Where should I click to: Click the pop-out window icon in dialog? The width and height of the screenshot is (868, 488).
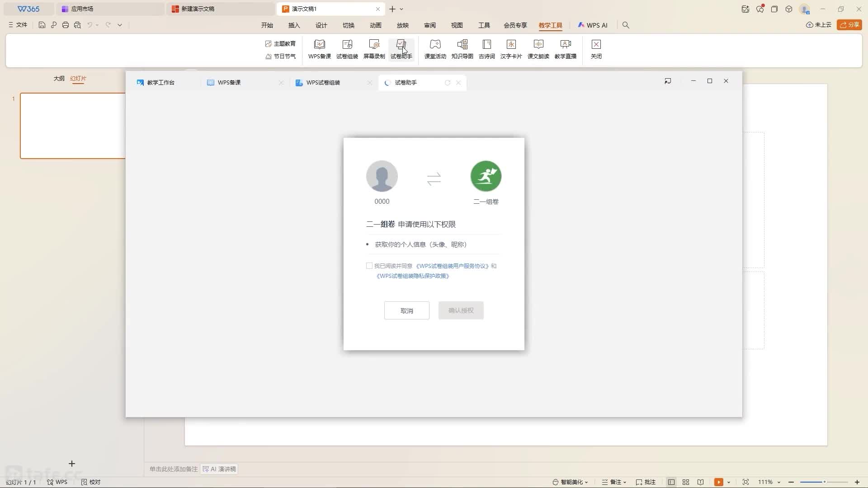pyautogui.click(x=668, y=81)
